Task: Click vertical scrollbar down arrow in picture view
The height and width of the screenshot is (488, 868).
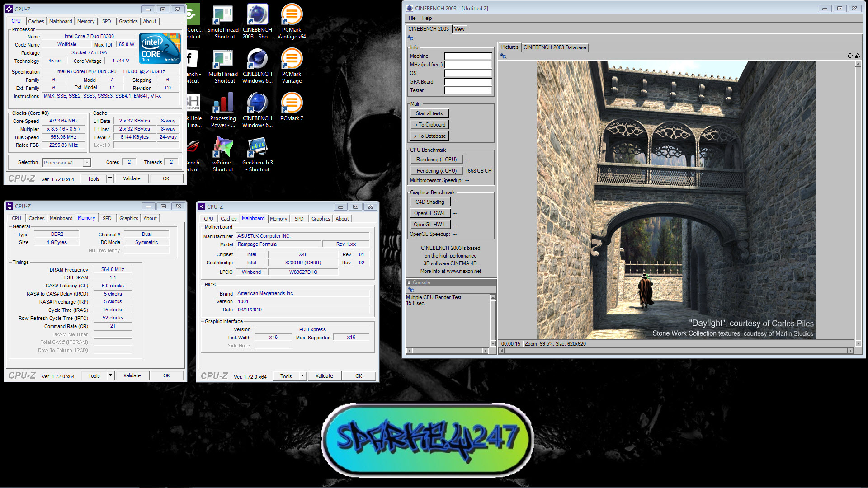Action: pos(858,343)
